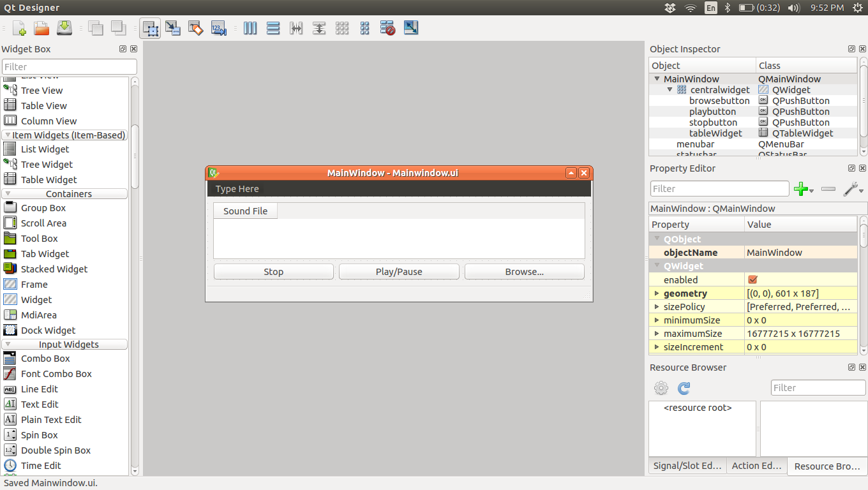Expand the sizePolicy property

[x=657, y=306]
